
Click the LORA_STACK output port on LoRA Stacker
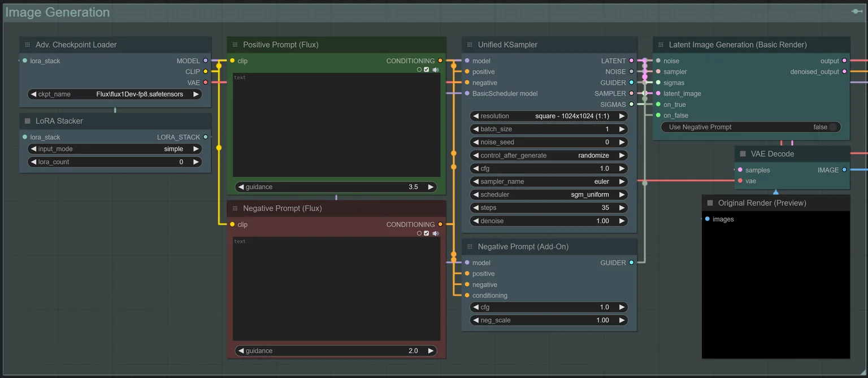(x=205, y=137)
